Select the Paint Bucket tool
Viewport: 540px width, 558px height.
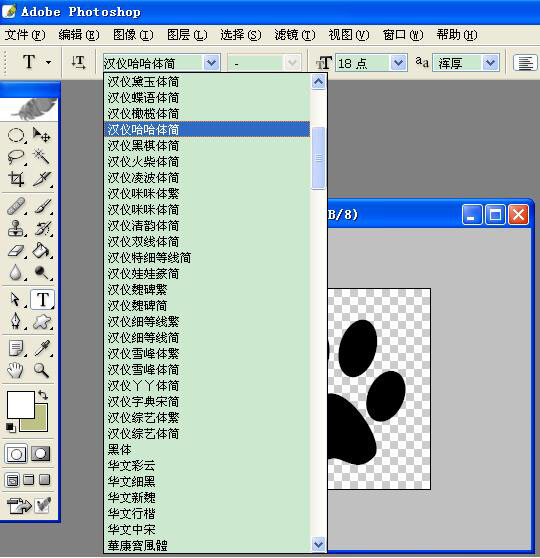pos(42,251)
